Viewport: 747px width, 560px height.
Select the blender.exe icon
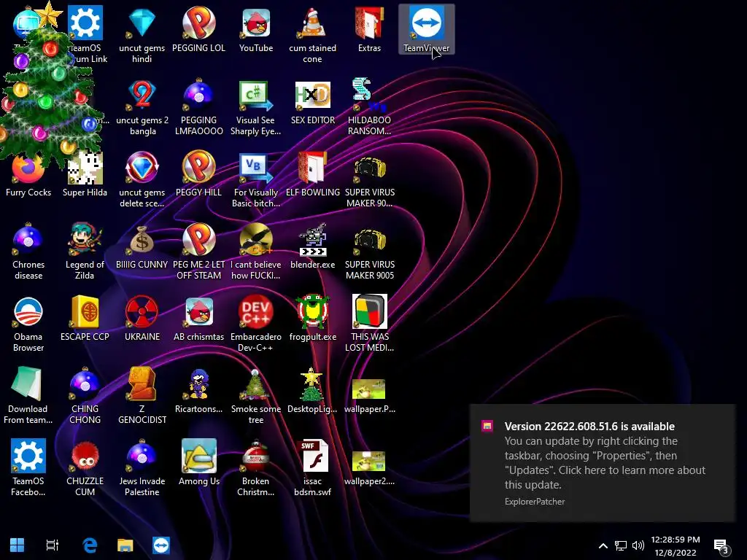pyautogui.click(x=312, y=246)
